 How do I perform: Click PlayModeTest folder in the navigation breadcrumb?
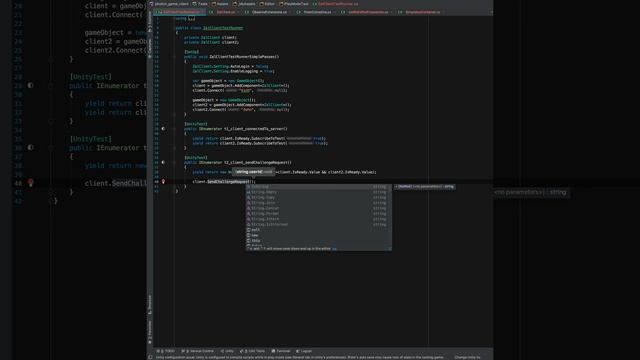(294, 4)
